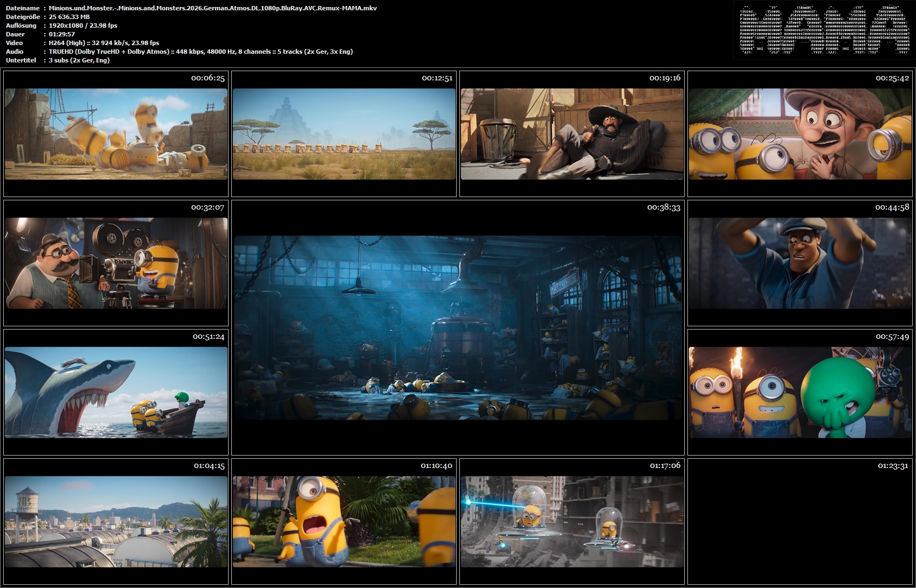Click the MKV file name text
916x588 pixels.
coord(213,8)
